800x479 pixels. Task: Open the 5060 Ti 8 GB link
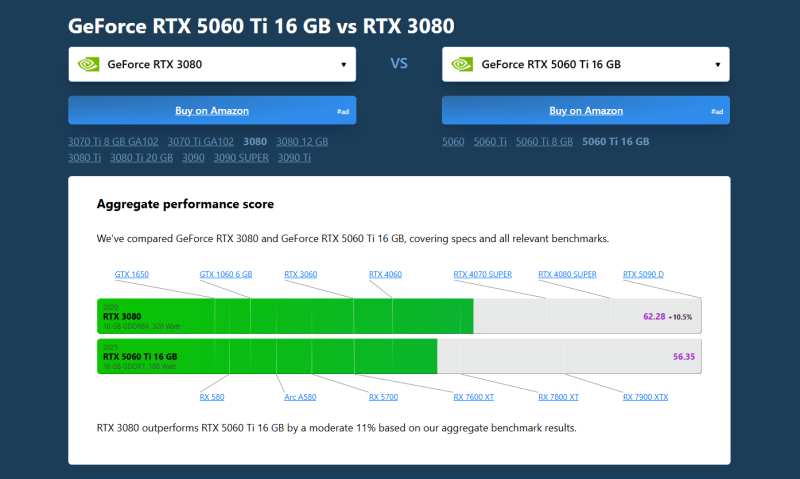click(x=544, y=141)
